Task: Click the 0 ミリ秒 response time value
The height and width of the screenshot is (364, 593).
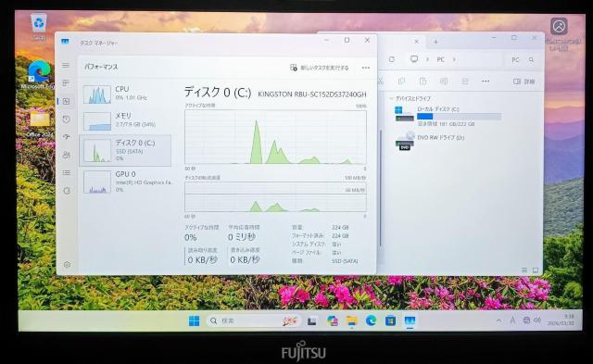Action: click(242, 237)
